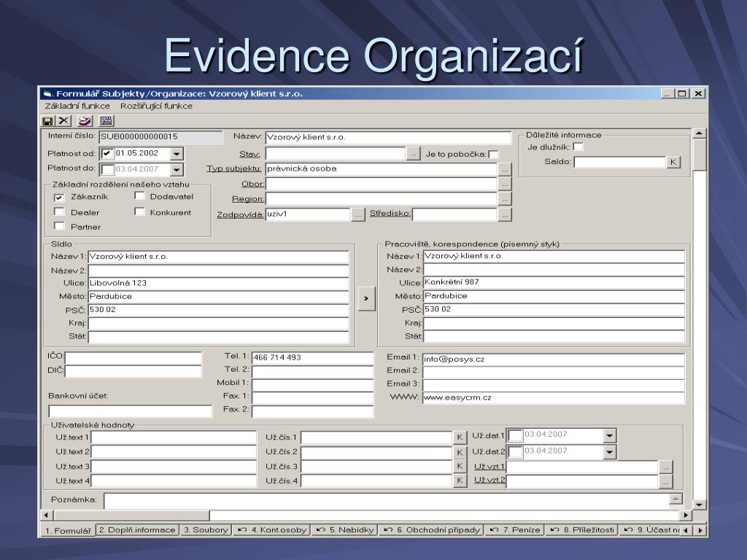Open the Platnost od date dropdown
Viewport: 747px width, 560px height.
coord(177,154)
